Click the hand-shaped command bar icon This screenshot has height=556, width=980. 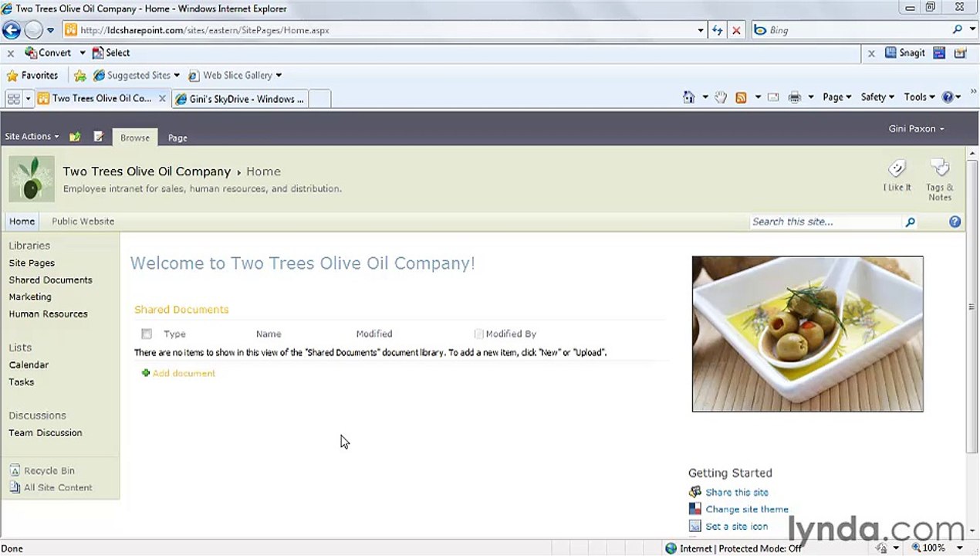click(x=721, y=97)
